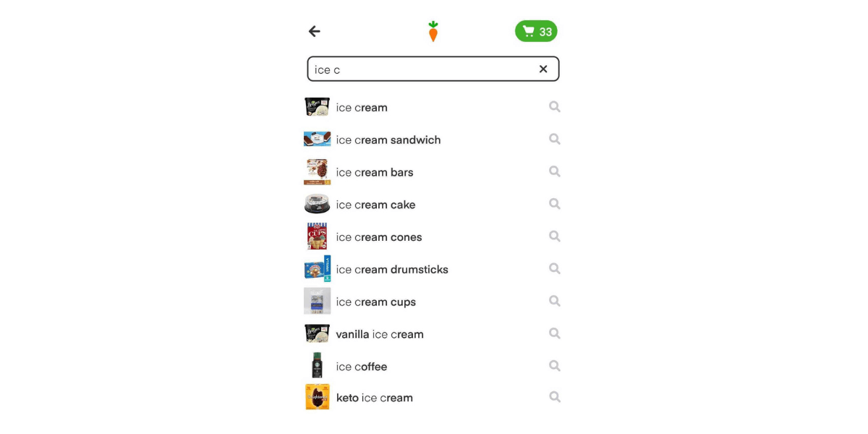The image size is (868, 434).
Task: Click magnifier icon beside 'ice cream cake'
Action: click(x=554, y=204)
